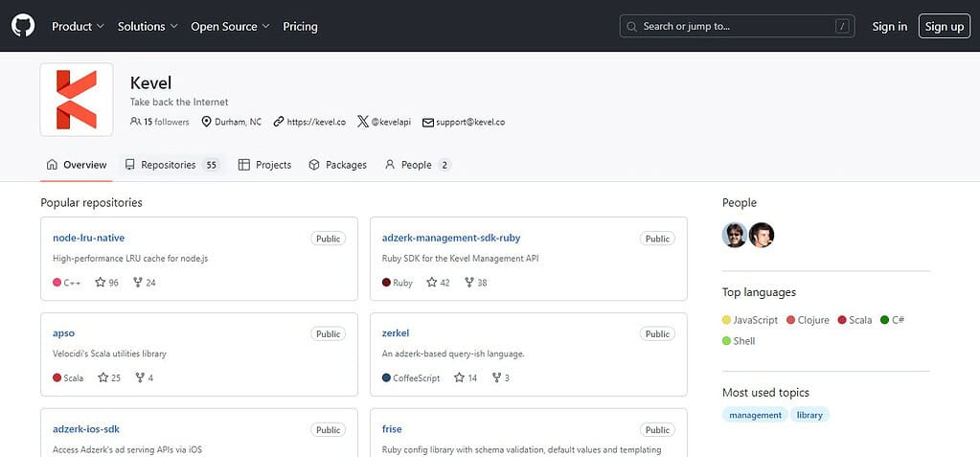Image resolution: width=980 pixels, height=457 pixels.
Task: Click the star icon on node-lru-native
Action: (100, 282)
